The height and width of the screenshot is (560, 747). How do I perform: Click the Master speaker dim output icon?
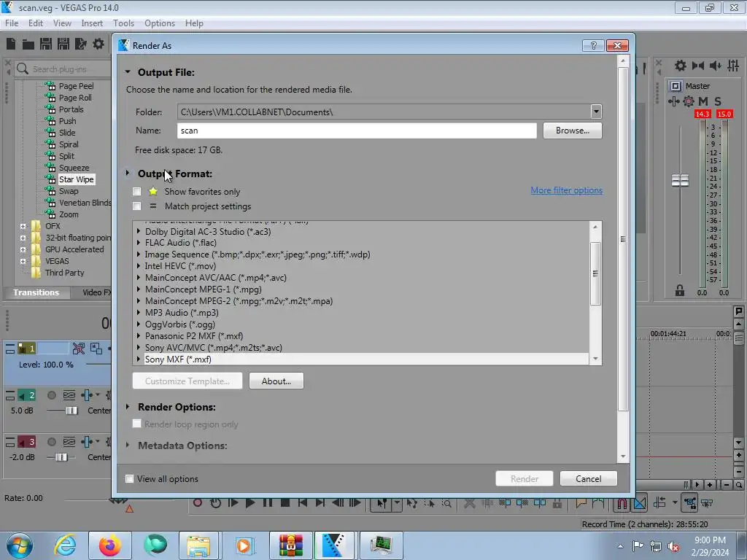715,66
